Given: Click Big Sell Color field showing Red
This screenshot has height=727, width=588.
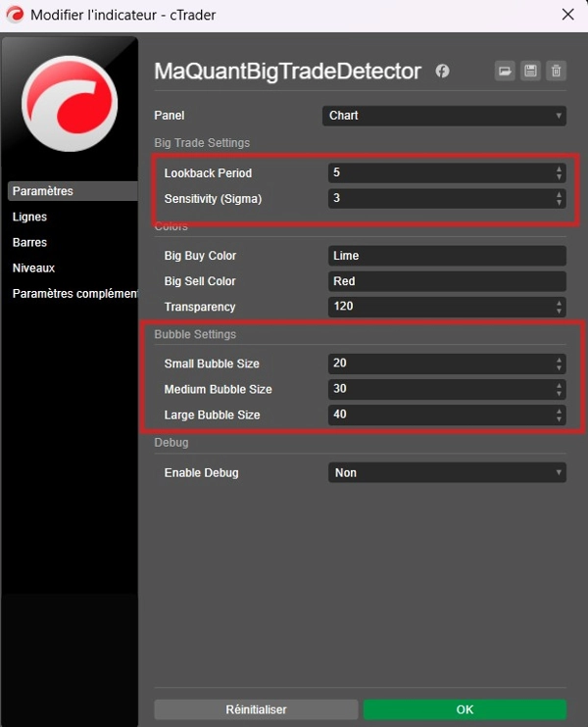Looking at the screenshot, I should pyautogui.click(x=447, y=281).
